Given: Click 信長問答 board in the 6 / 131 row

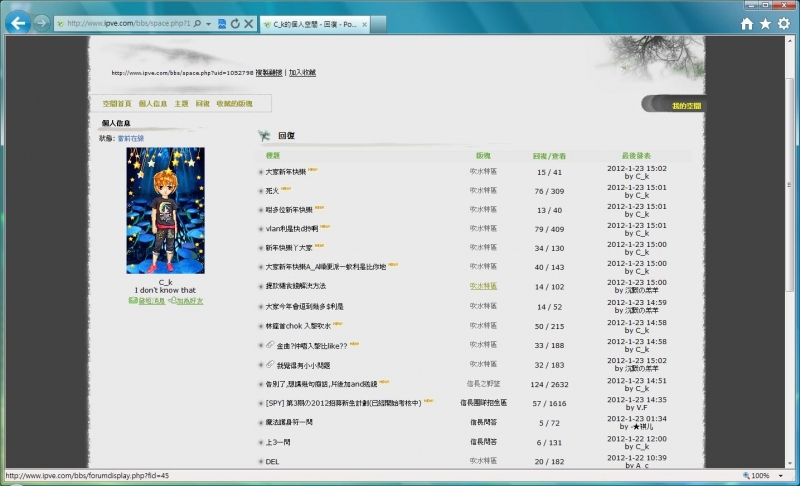Looking at the screenshot, I should click(483, 442).
